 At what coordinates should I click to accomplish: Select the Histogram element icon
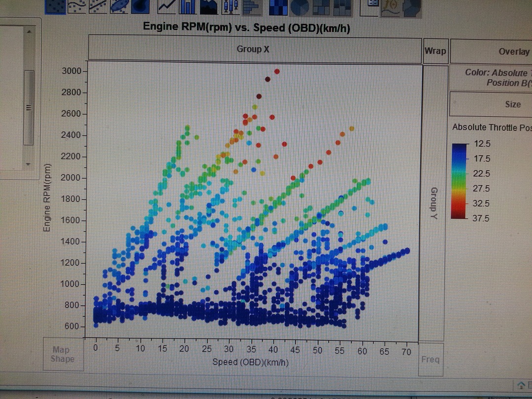[251, 6]
